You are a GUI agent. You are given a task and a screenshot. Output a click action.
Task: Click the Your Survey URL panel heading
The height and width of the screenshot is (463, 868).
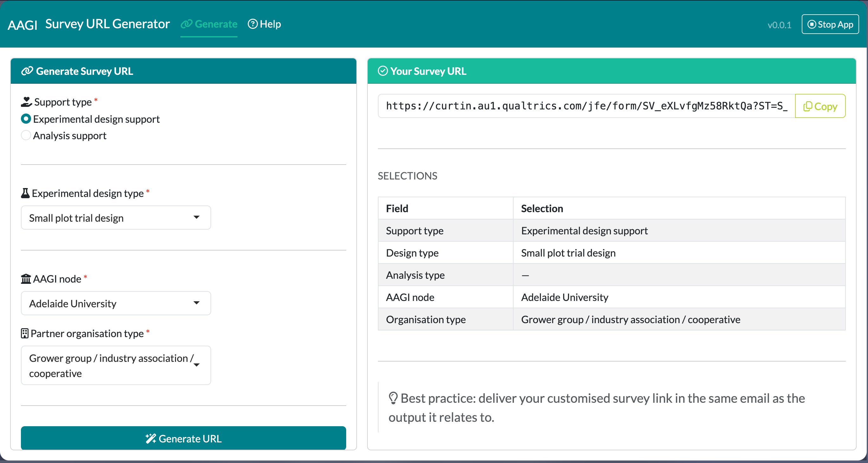[428, 71]
